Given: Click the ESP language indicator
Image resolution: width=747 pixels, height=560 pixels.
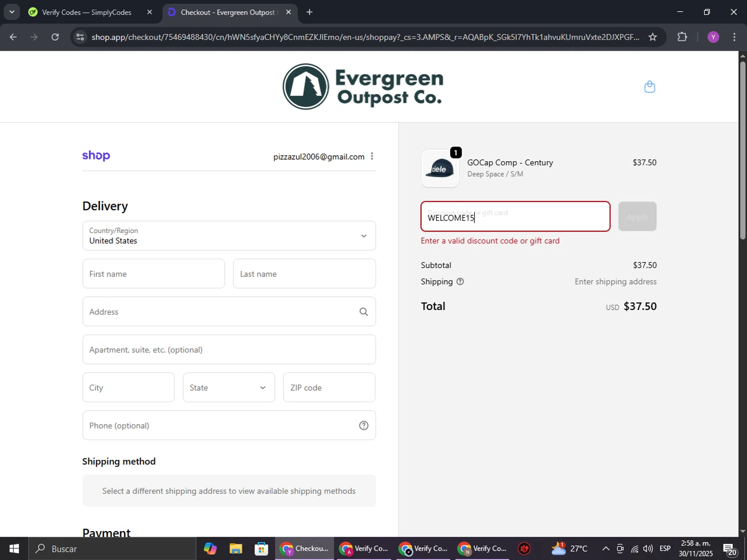Looking at the screenshot, I should 665,549.
